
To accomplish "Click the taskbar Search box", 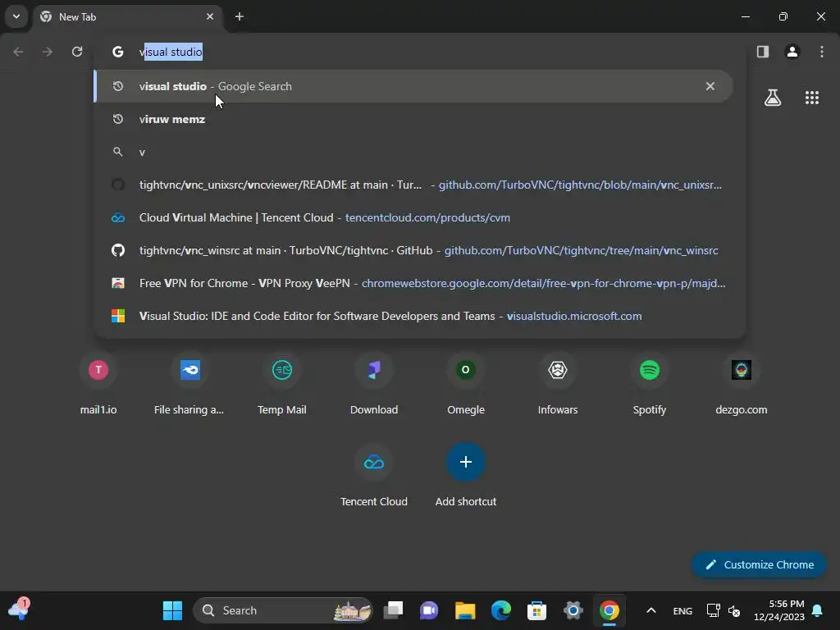I will click(x=282, y=610).
